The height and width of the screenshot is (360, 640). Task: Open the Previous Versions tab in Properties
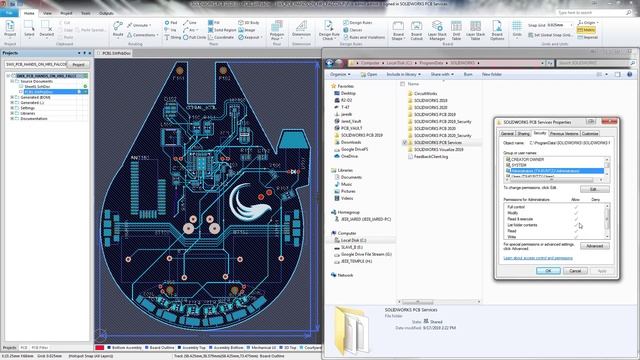pos(564,133)
